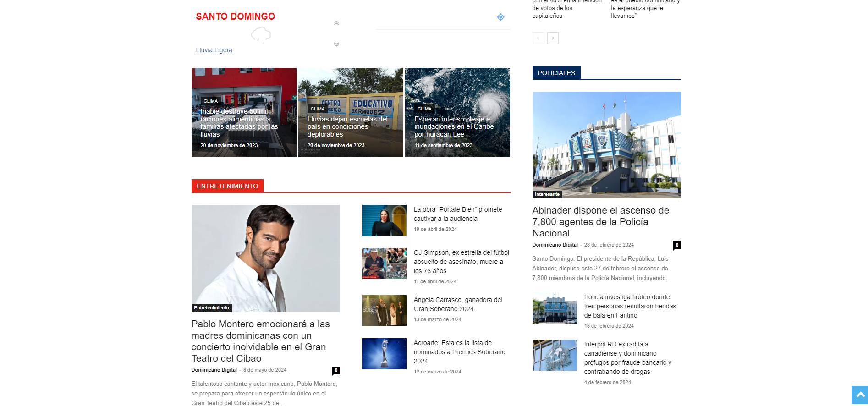This screenshot has height=406, width=868.
Task: Go to next slide with right arrow
Action: pos(553,38)
